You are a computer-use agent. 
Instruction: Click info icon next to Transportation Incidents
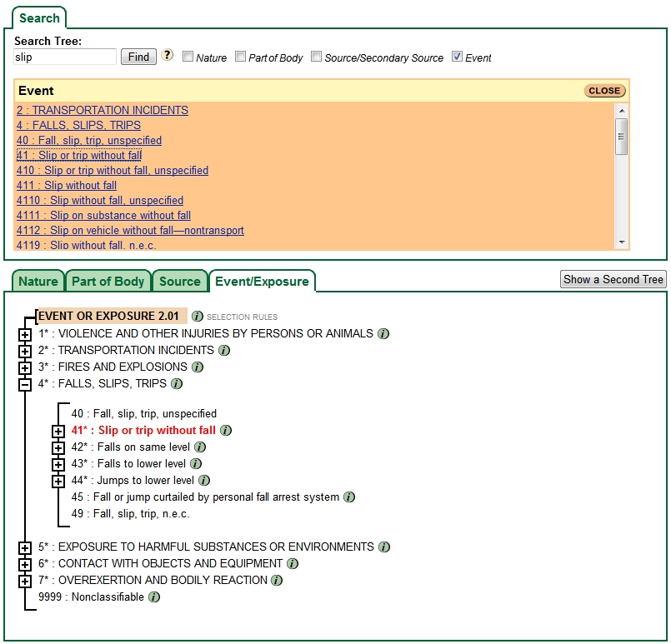pyautogui.click(x=223, y=350)
